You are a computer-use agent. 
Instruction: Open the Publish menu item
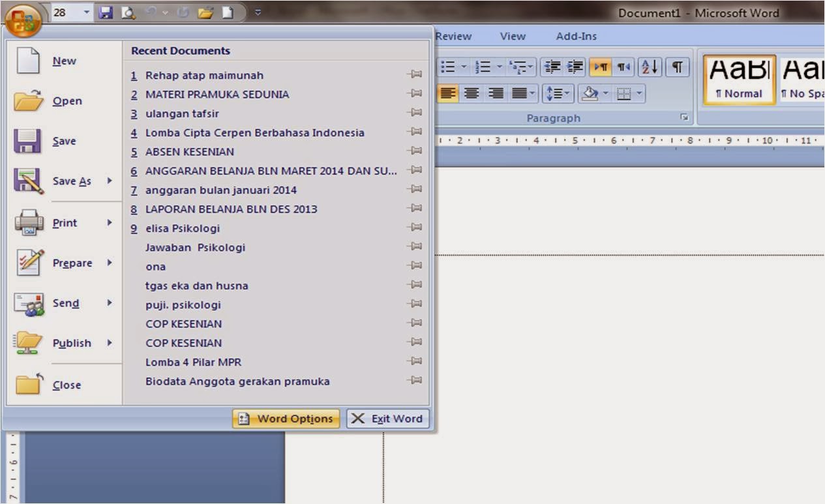[x=65, y=344]
